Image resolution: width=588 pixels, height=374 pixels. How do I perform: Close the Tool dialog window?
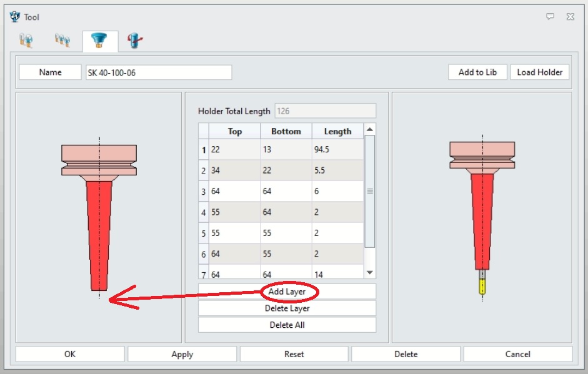(x=571, y=16)
